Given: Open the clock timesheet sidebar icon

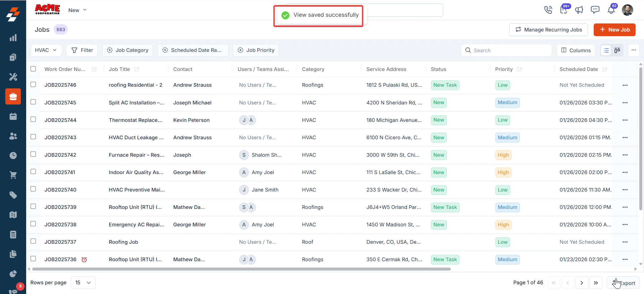Looking at the screenshot, I should coord(13,155).
